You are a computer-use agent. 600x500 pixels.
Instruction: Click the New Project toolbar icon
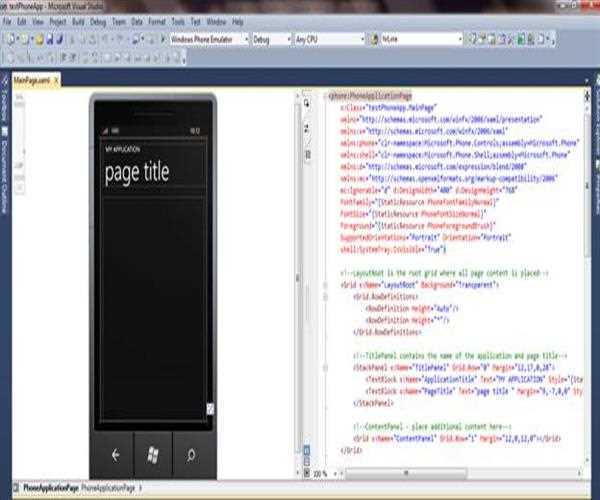pos(9,40)
